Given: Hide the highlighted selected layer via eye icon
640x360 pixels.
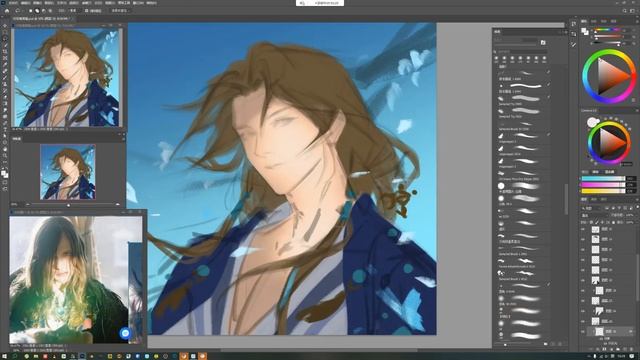Looking at the screenshot, I should (x=583, y=331).
